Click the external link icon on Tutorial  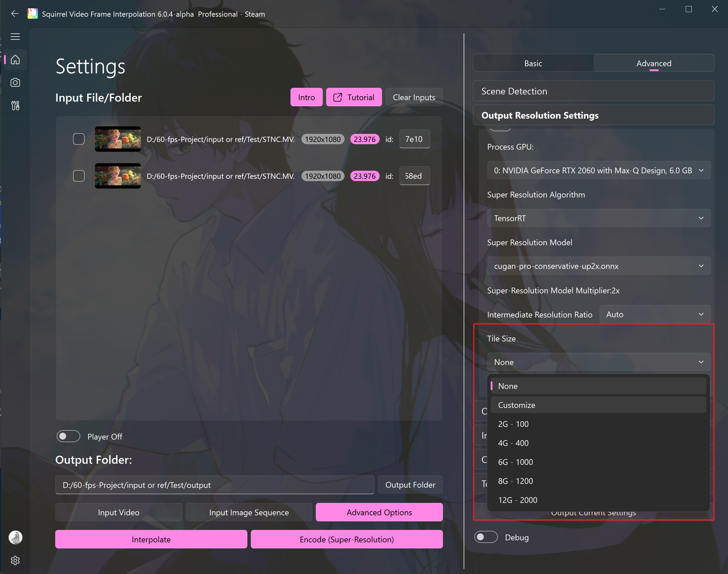pos(337,97)
